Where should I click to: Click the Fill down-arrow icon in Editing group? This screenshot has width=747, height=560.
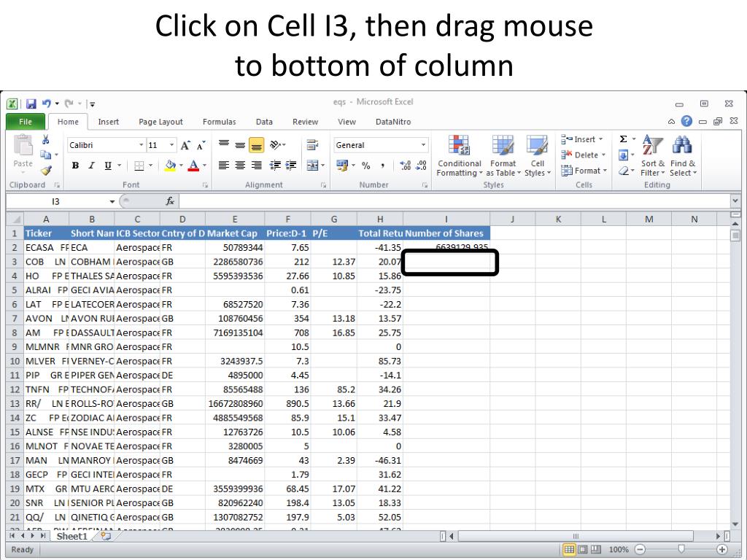623,155
